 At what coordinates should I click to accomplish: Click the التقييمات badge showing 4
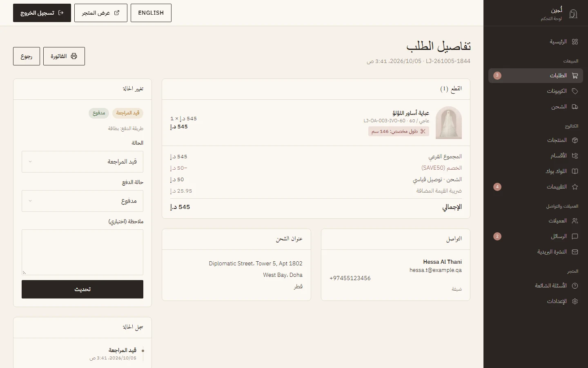pyautogui.click(x=497, y=187)
